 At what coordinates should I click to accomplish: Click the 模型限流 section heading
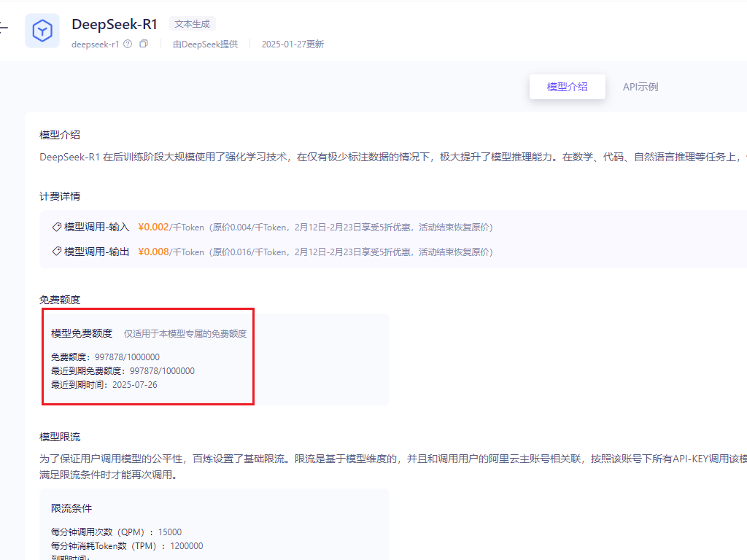coord(60,437)
